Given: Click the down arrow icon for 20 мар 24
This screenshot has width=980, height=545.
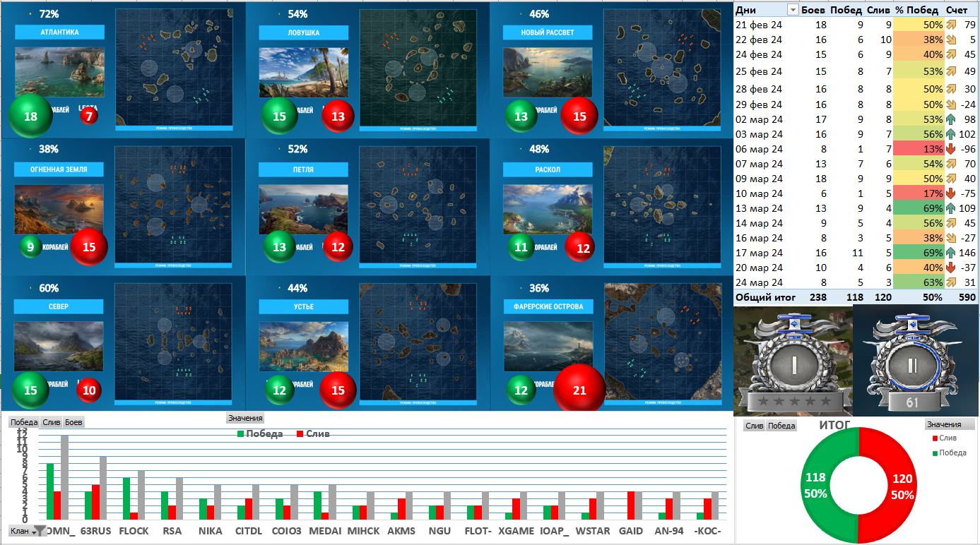Looking at the screenshot, I should point(951,268).
